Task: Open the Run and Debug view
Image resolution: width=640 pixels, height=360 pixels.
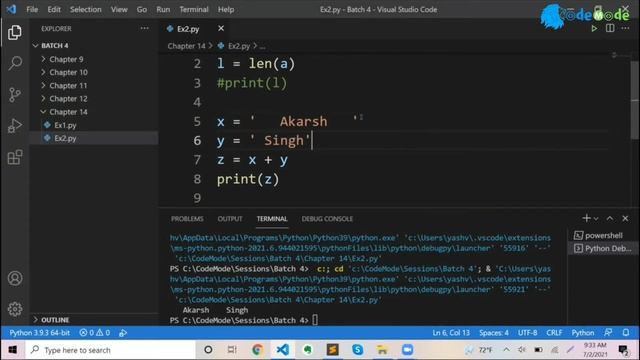Action: tap(15, 126)
